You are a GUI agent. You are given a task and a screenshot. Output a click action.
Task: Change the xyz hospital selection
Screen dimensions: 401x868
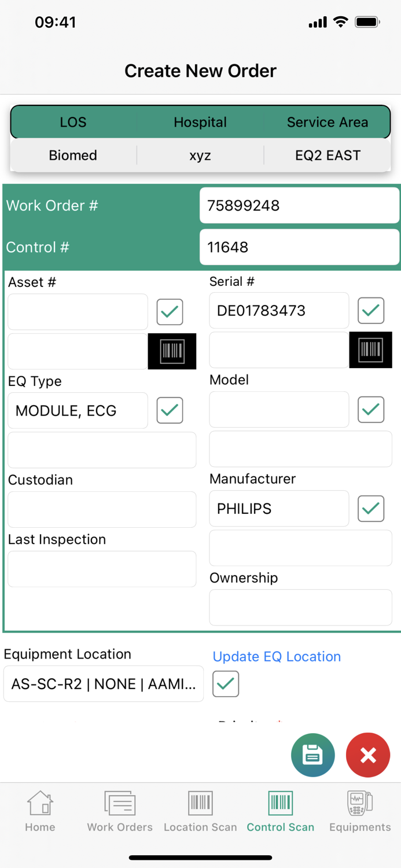(200, 155)
